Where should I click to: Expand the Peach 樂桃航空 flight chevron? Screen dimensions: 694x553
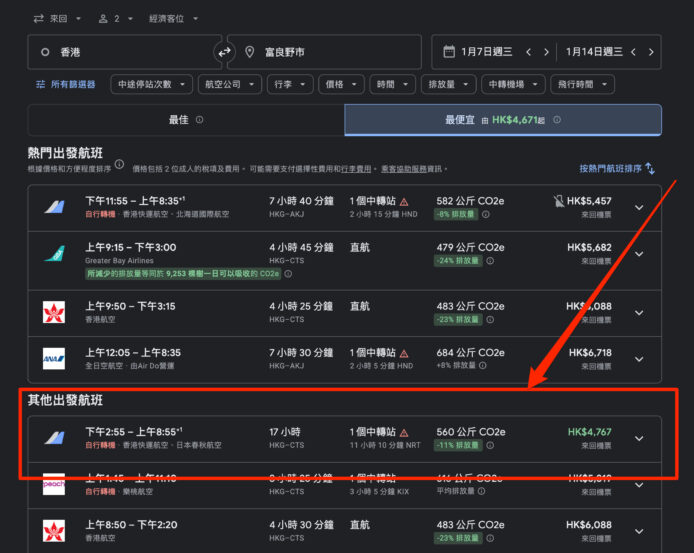639,485
